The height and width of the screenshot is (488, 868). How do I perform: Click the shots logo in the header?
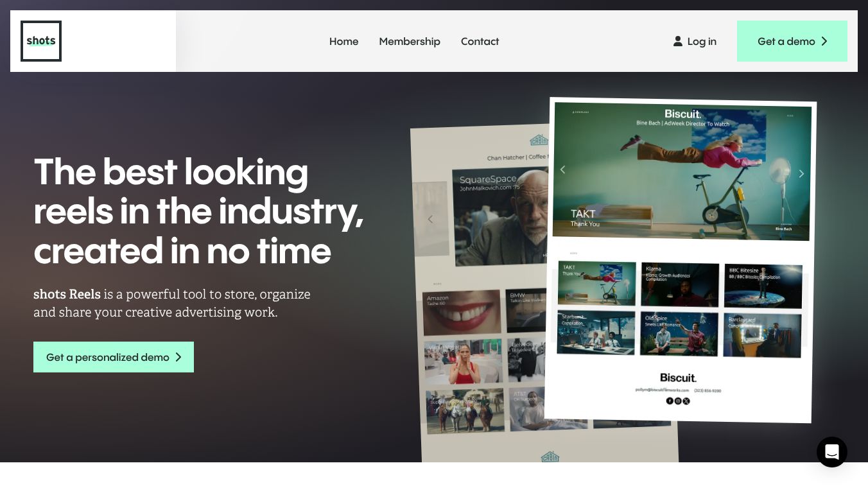41,41
